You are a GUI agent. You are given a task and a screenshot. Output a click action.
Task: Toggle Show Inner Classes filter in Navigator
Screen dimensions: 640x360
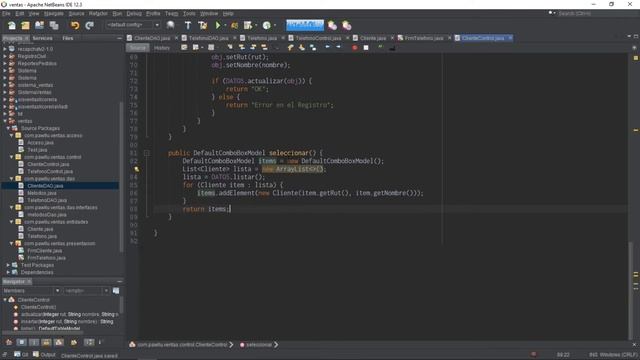point(59,342)
